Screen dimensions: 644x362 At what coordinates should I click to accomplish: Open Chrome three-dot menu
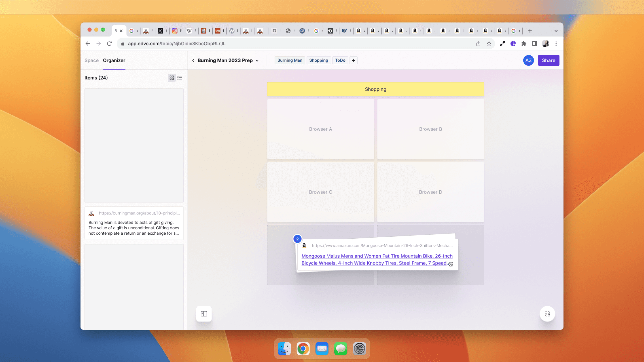(x=556, y=44)
